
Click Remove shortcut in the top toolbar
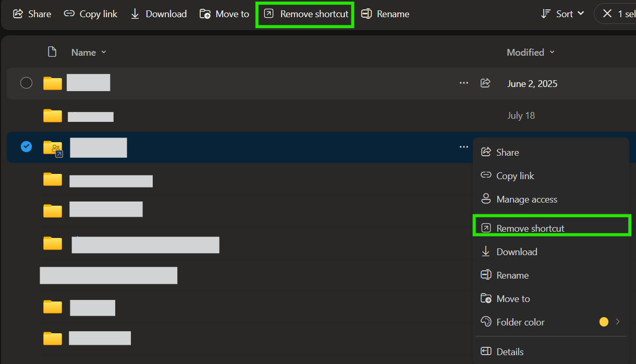[306, 14]
